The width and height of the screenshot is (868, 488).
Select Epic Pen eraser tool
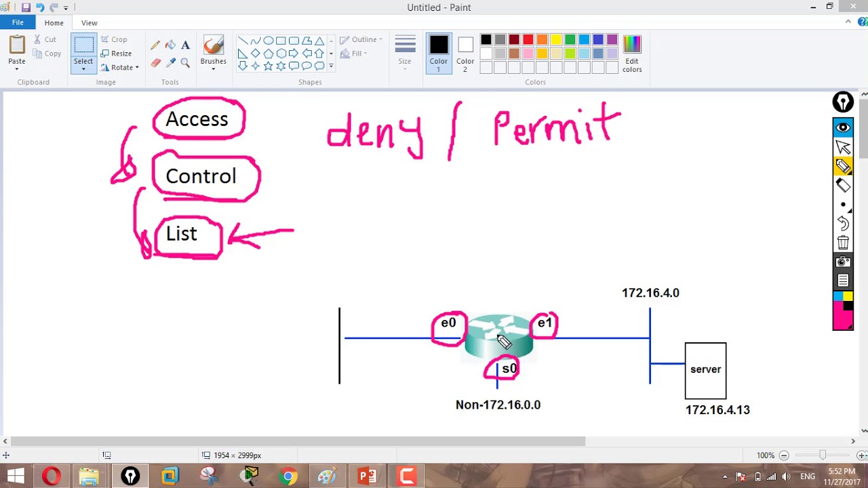tap(843, 185)
